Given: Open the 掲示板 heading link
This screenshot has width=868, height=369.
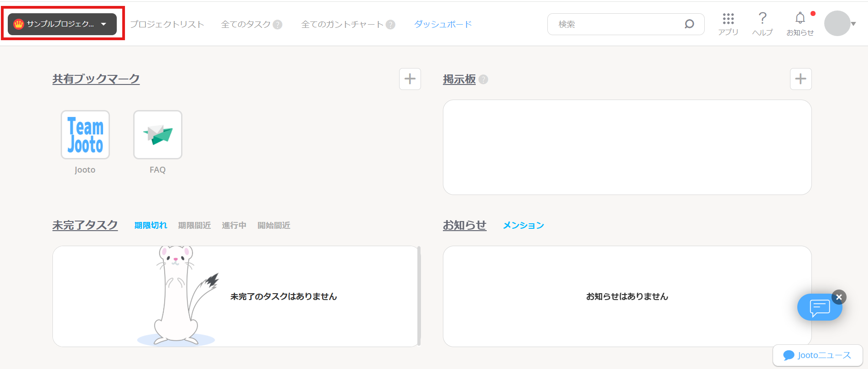Looking at the screenshot, I should 459,79.
